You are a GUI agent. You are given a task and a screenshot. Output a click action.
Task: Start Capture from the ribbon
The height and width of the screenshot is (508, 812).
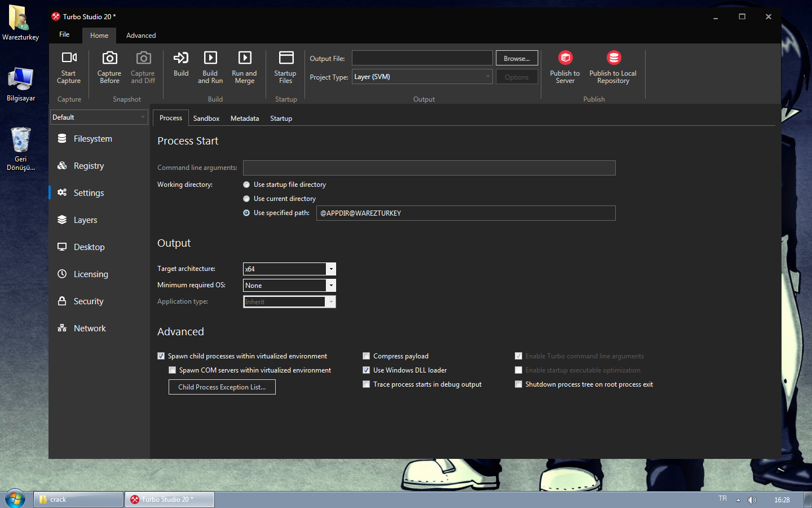[69, 67]
